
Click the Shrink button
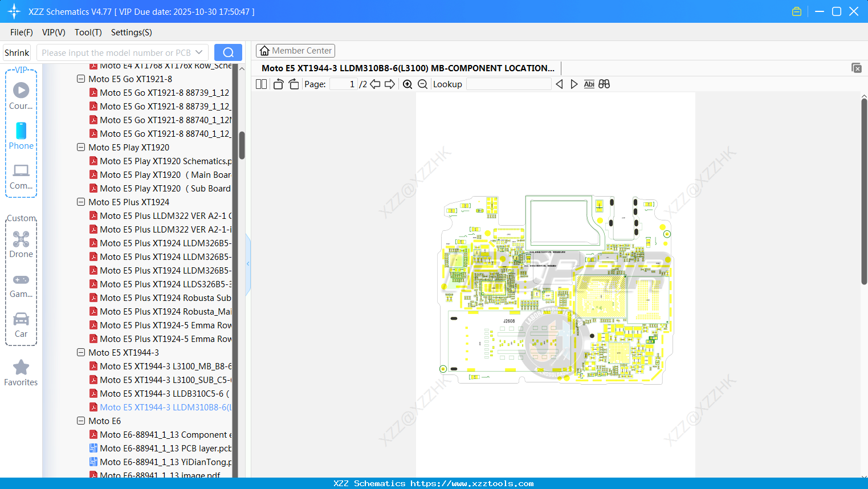click(x=17, y=52)
